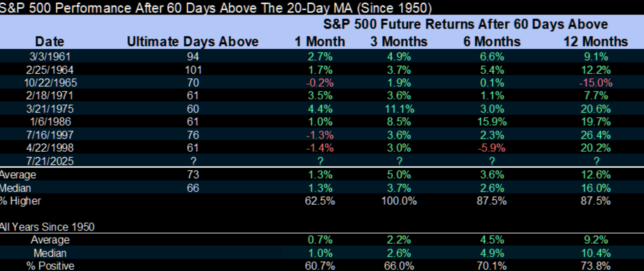Select the 101 days above value
This screenshot has height=271, width=644.
click(193, 70)
